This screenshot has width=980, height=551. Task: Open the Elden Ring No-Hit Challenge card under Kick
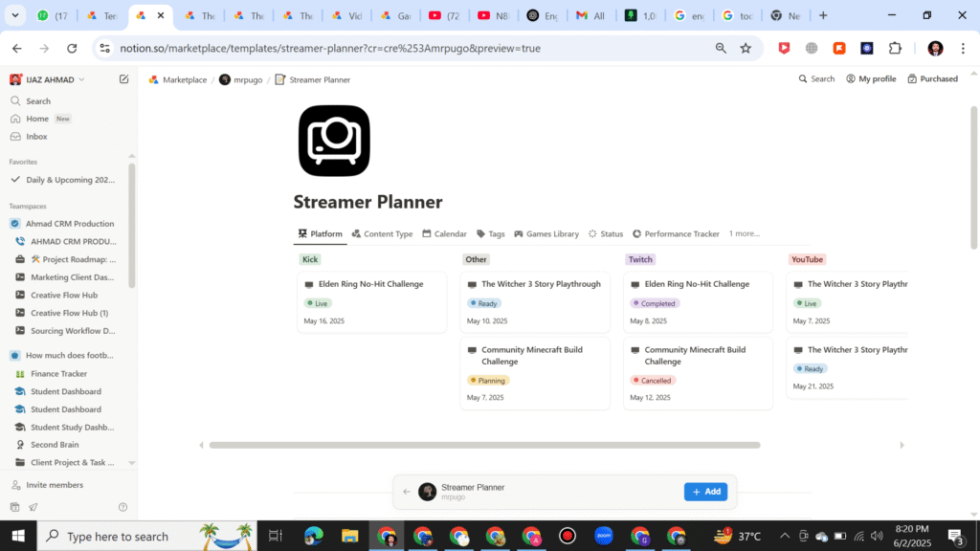click(372, 301)
